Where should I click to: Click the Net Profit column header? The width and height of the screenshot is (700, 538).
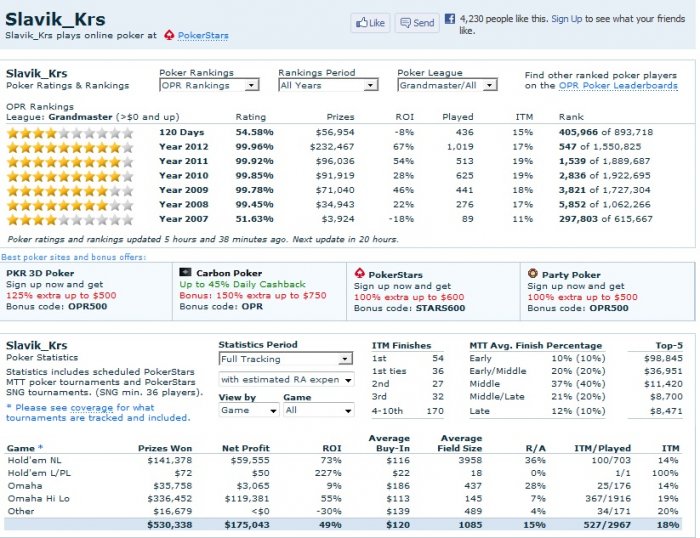tap(246, 448)
